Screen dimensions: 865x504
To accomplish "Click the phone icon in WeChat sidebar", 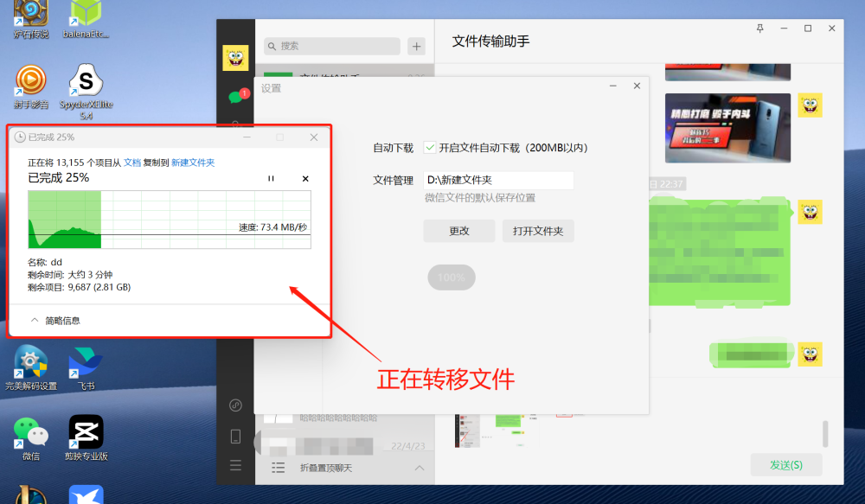I will coord(235,437).
